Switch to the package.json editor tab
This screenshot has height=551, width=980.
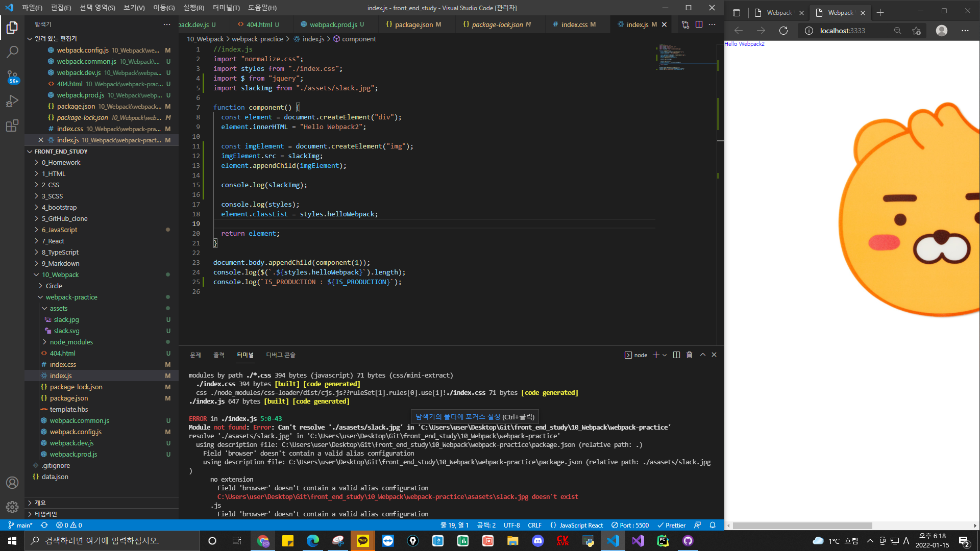(x=413, y=24)
